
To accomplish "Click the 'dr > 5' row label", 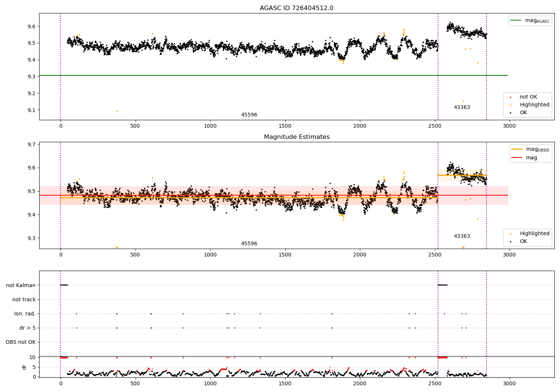I will 28,328.
